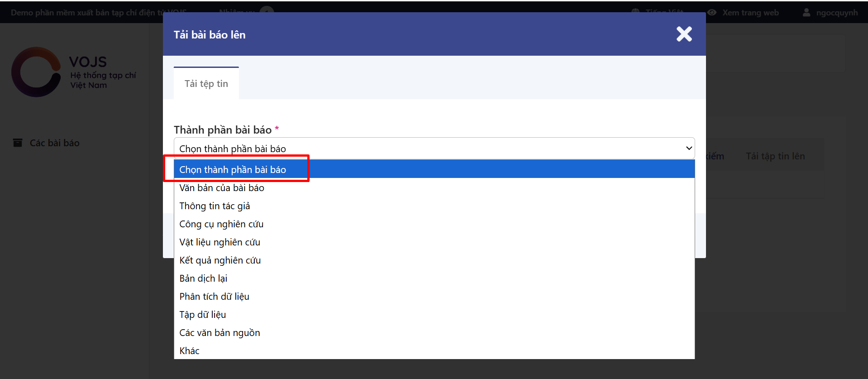Close the Tải bài báo lên dialog
This screenshot has width=868, height=379.
pyautogui.click(x=684, y=34)
